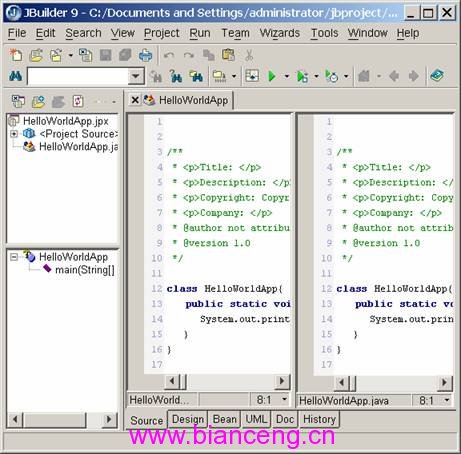
Task: Click the Refresh project icon
Action: point(78,101)
